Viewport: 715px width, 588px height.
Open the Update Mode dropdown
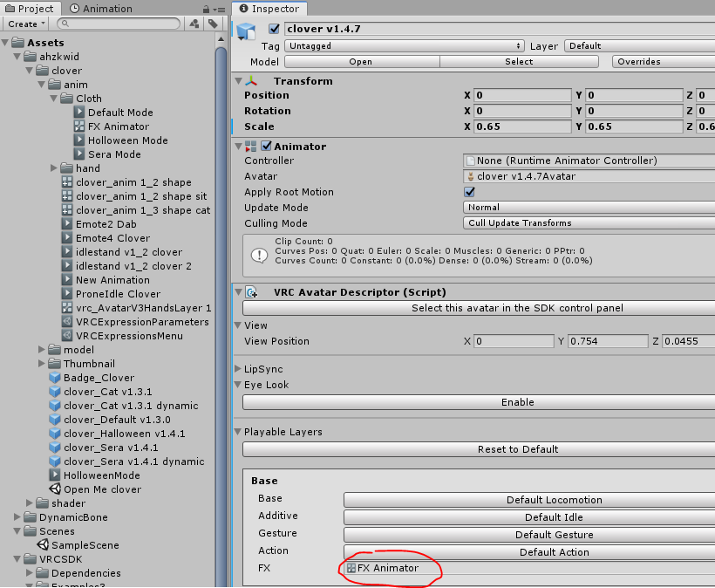coord(589,207)
